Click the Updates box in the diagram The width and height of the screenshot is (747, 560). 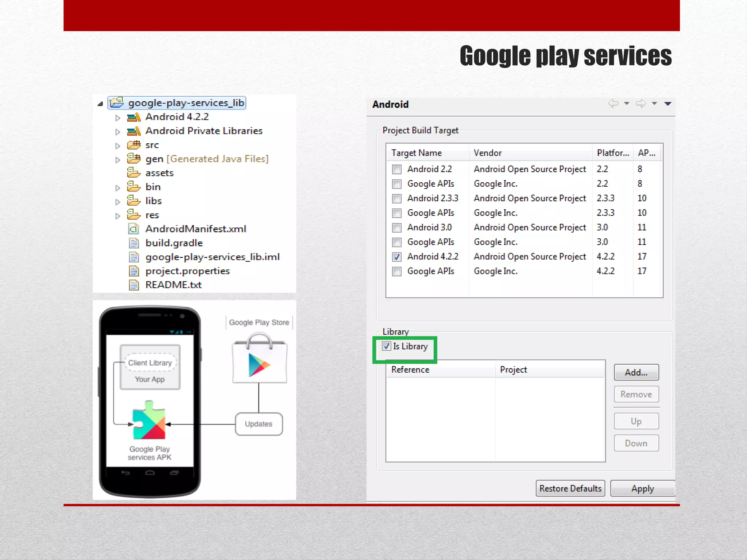click(259, 424)
